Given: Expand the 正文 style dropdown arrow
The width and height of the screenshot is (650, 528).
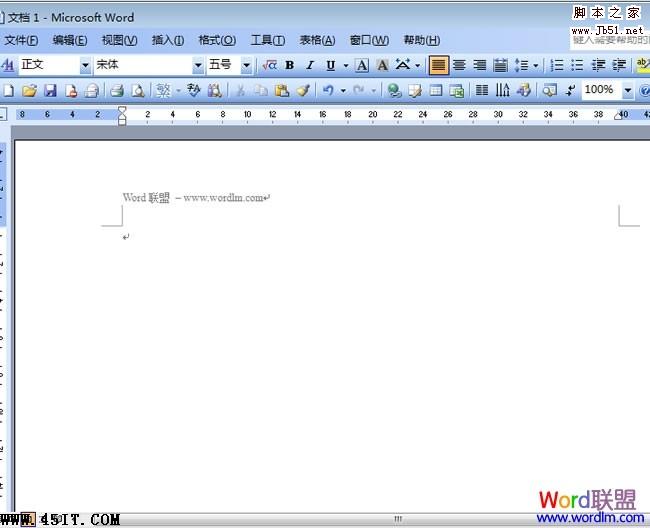Looking at the screenshot, I should (x=85, y=65).
